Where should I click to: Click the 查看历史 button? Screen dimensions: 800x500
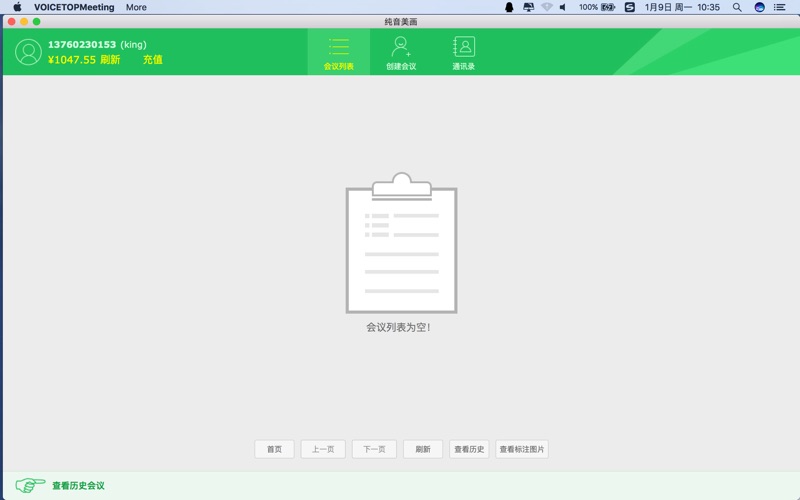point(469,449)
